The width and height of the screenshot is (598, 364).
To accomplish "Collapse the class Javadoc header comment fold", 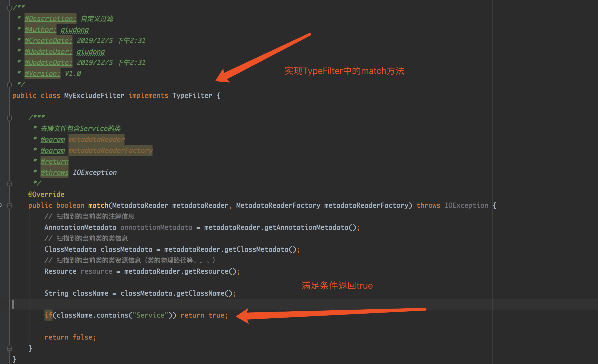I will [9, 8].
